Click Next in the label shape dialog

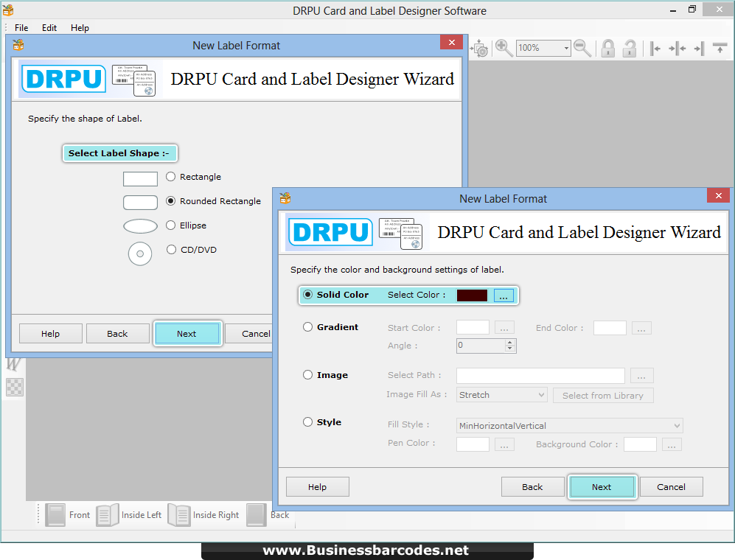point(187,334)
